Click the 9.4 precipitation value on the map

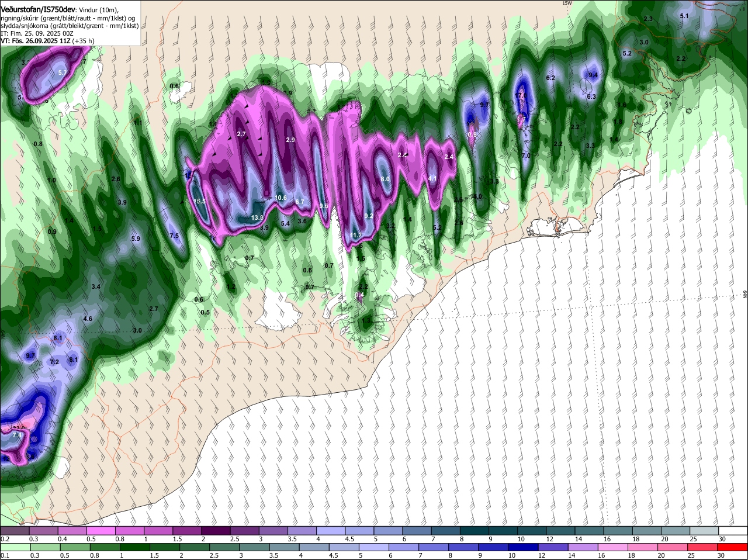click(593, 75)
